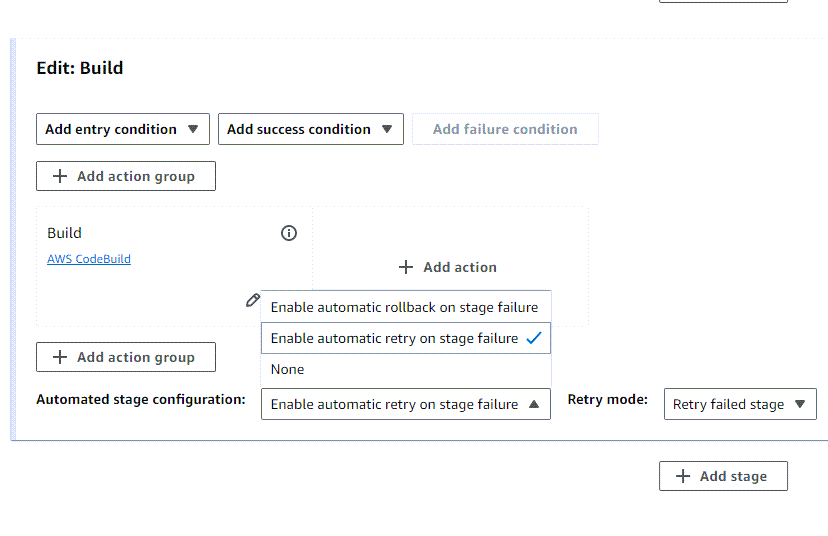This screenshot has width=828, height=536.
Task: Click Add action next to Build card
Action: (x=448, y=267)
